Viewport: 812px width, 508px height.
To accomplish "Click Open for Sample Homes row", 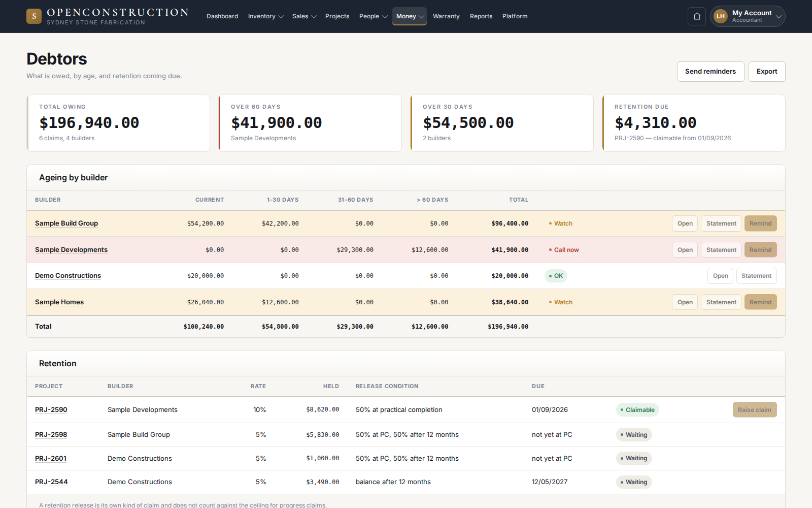I will pos(685,302).
